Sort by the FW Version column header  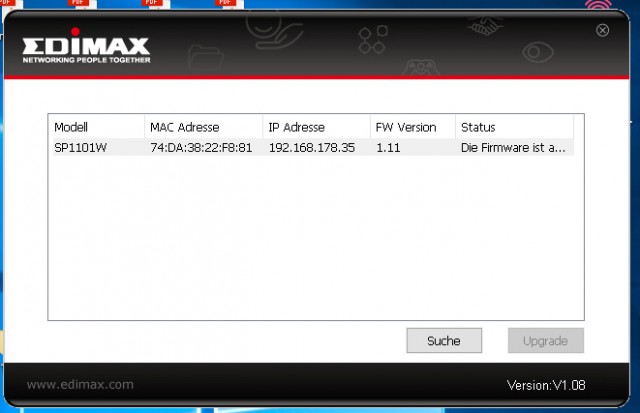tap(413, 127)
